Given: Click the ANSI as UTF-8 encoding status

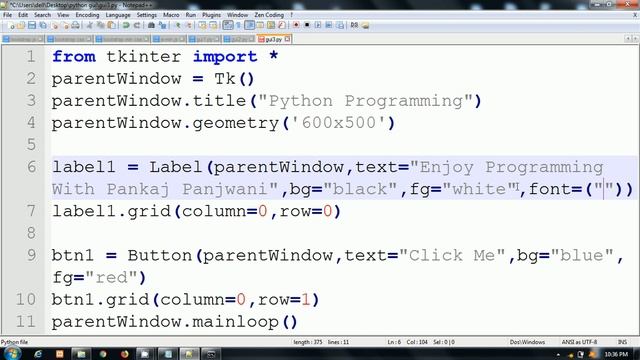Looking at the screenshot, I should [x=579, y=342].
